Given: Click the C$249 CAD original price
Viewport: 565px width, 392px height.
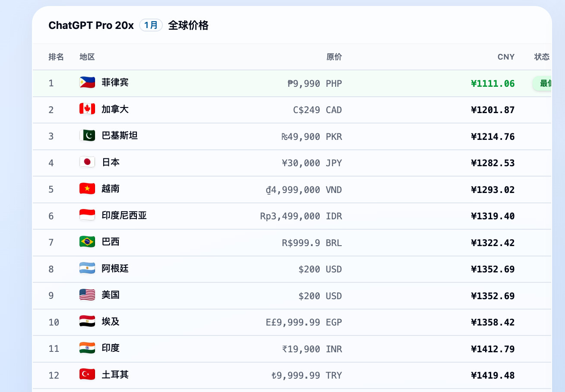Looking at the screenshot, I should point(317,110).
